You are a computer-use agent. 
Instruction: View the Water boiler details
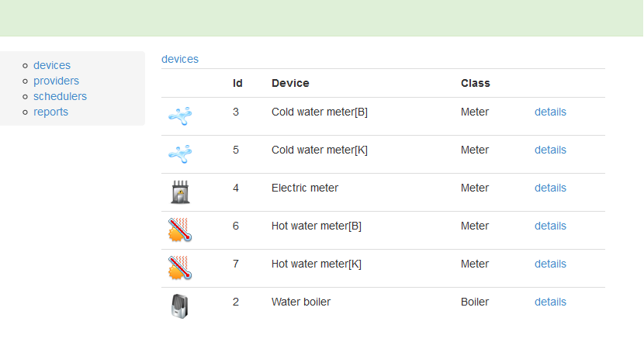[550, 302]
